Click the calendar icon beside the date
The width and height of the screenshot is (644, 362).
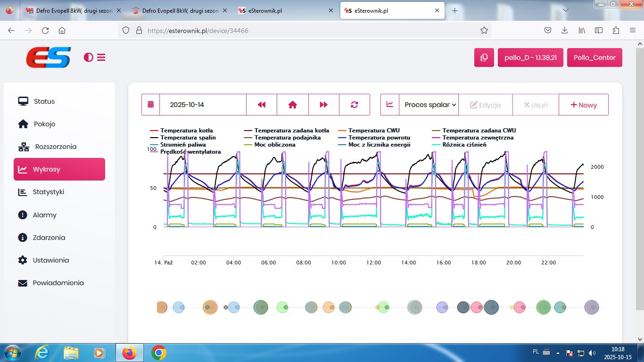pyautogui.click(x=150, y=105)
